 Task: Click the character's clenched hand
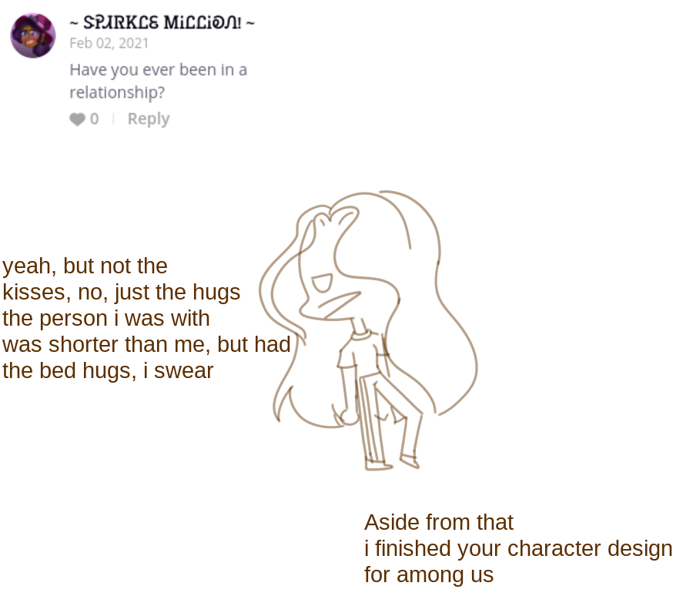click(349, 417)
